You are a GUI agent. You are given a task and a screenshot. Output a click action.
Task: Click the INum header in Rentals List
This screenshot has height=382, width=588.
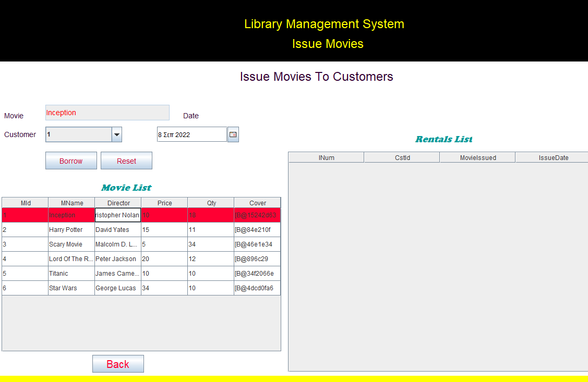click(x=326, y=156)
